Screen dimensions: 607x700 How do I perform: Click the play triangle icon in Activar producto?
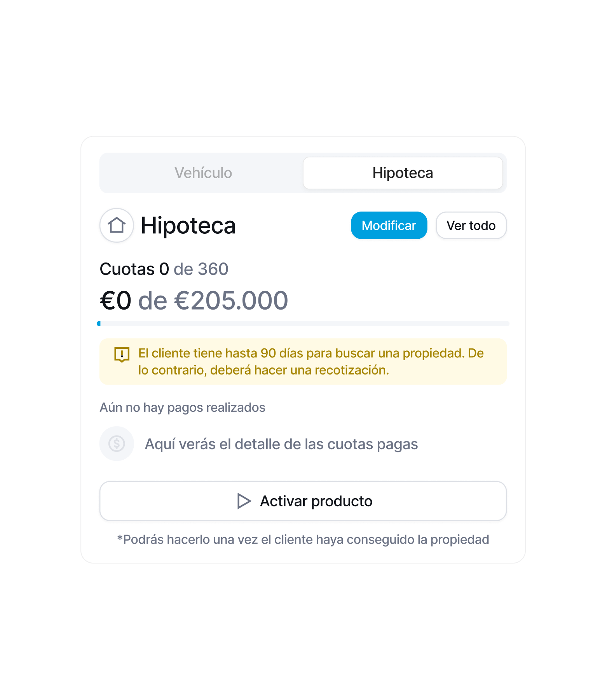244,501
